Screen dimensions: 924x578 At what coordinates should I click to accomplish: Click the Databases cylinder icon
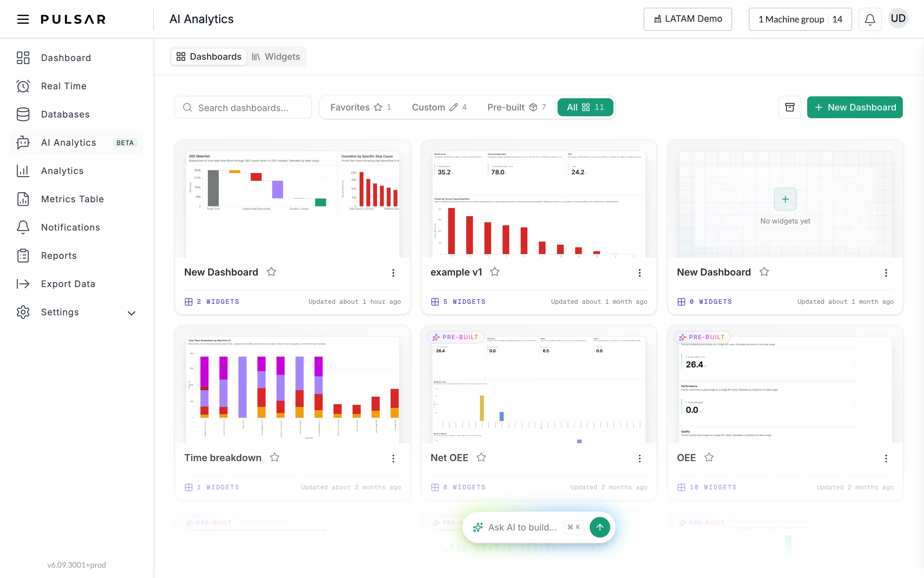coord(23,114)
